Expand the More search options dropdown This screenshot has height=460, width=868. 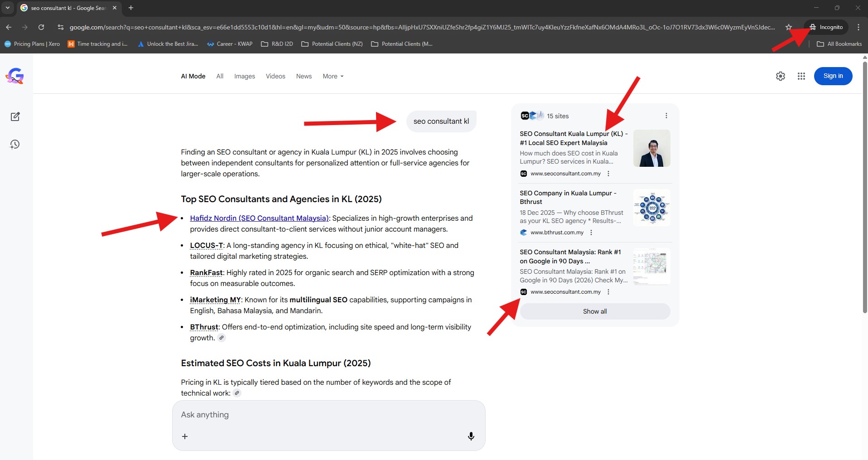click(333, 76)
